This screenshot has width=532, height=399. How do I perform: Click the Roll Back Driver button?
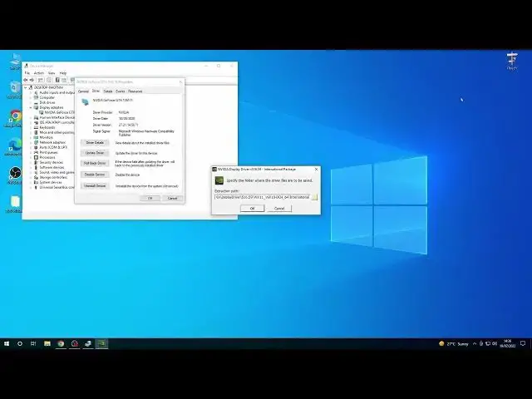[x=95, y=163]
